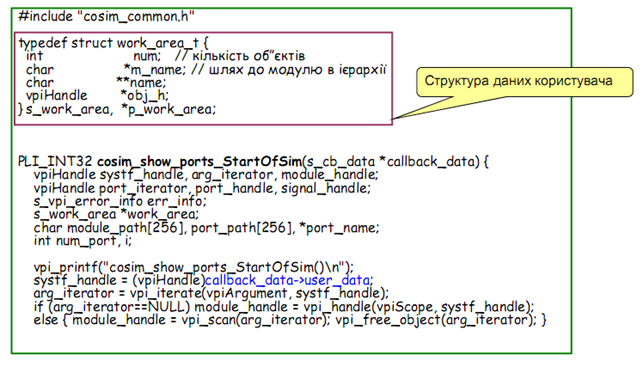The image size is (643, 367).
Task: Click the vpiHandle port_iterator declaration line
Action: [x=202, y=188]
